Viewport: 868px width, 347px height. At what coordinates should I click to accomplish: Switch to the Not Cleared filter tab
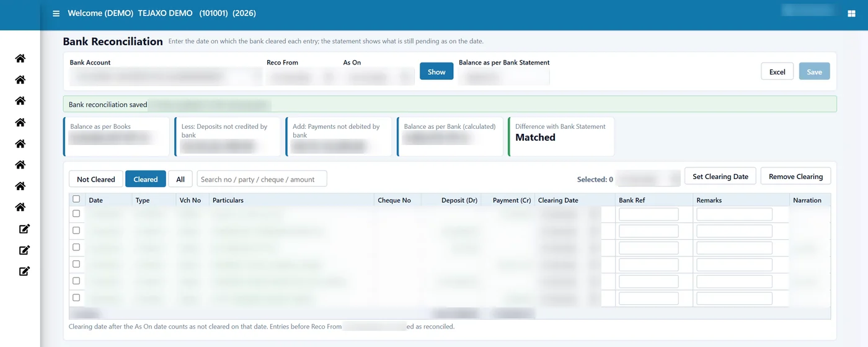click(95, 179)
